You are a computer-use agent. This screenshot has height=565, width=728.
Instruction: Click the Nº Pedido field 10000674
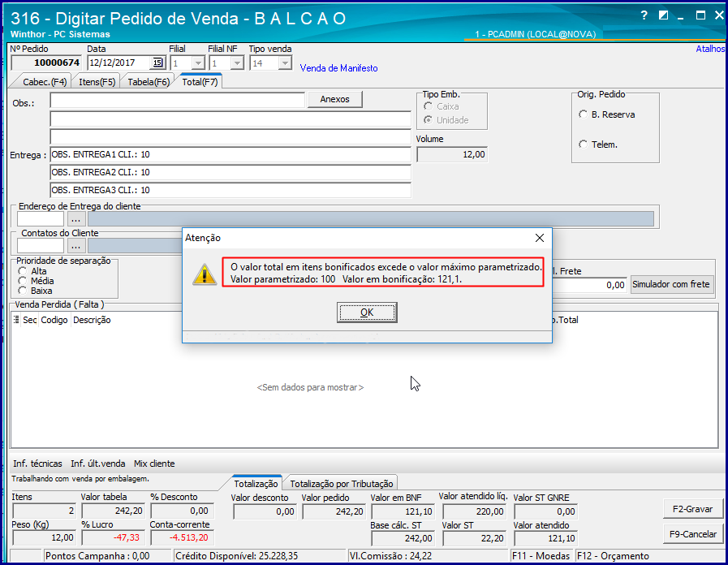pos(46,63)
